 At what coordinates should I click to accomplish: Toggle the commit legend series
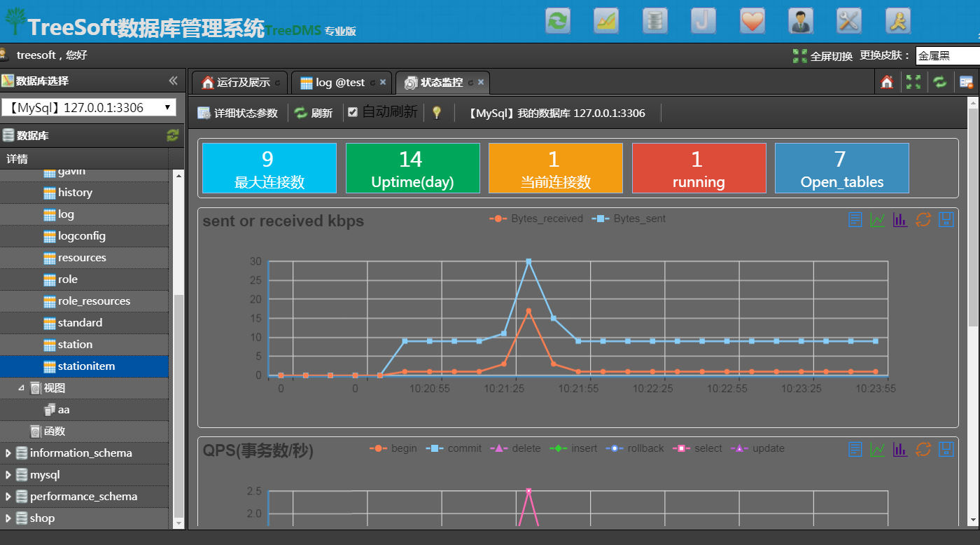coord(454,448)
